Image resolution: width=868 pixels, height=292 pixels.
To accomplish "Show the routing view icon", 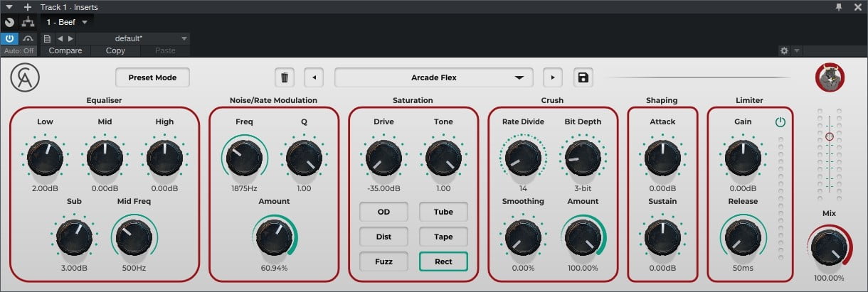I will point(28,22).
